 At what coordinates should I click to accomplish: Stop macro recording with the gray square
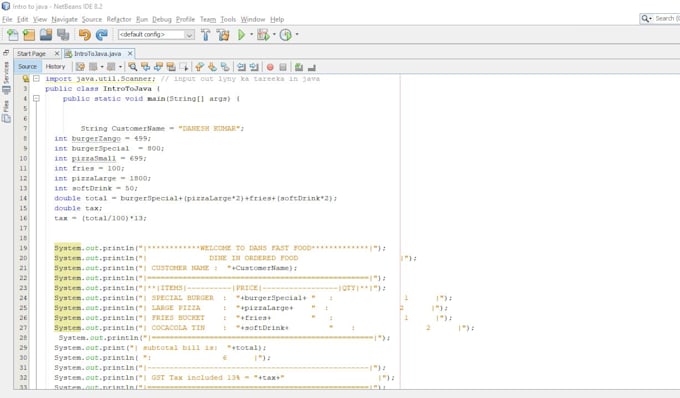(283, 67)
